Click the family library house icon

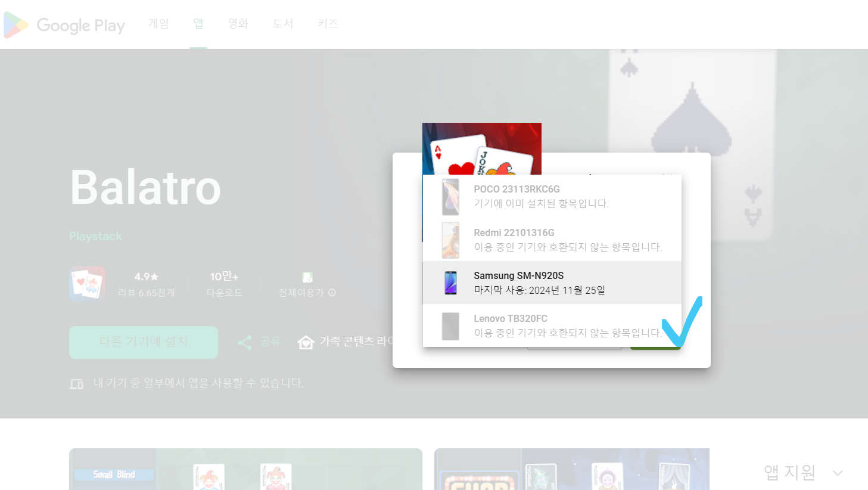coord(306,342)
